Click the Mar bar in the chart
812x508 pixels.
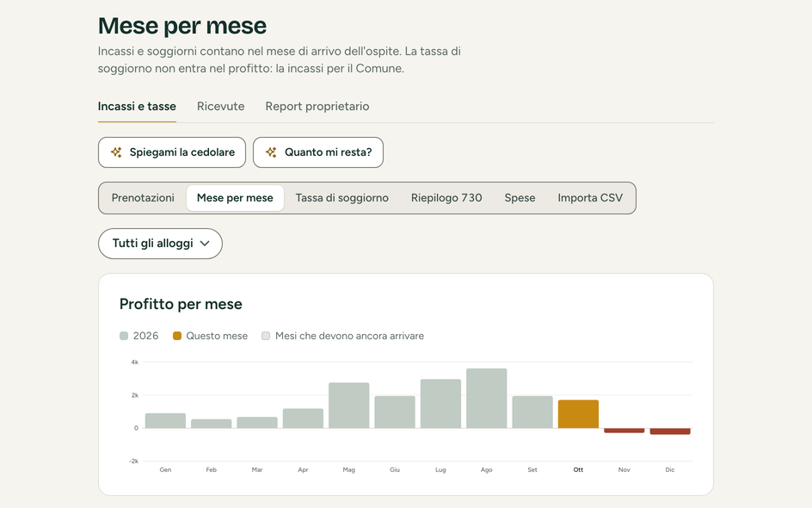(x=257, y=423)
